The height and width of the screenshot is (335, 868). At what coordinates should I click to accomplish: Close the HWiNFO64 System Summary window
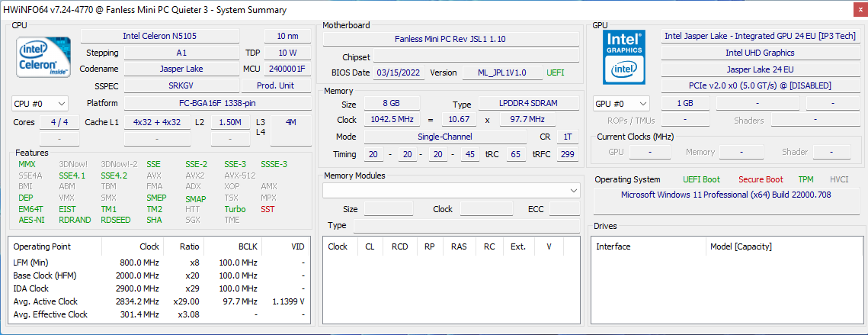tap(859, 9)
